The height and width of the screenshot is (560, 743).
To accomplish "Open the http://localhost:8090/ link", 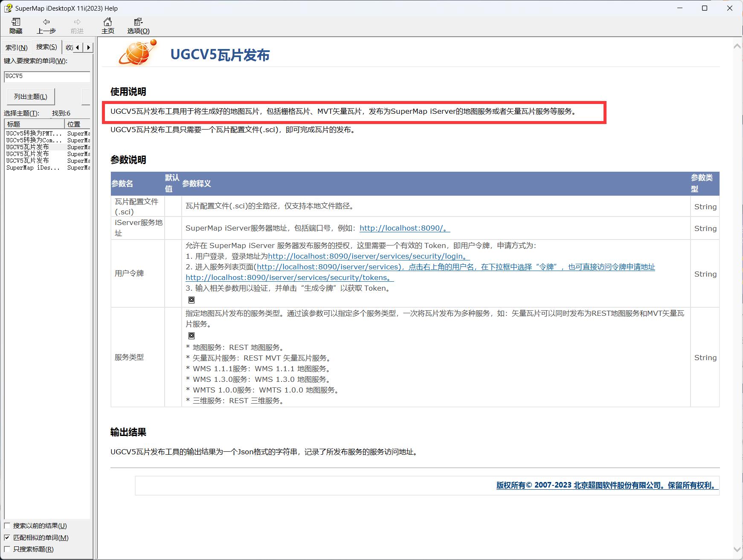I will click(405, 228).
